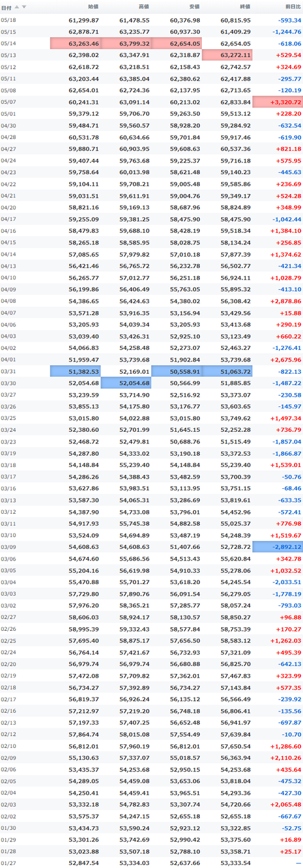Screen dimensions: 303x868
Task: Click the 05/18 closing price 60,815.95
Action: (x=236, y=20)
